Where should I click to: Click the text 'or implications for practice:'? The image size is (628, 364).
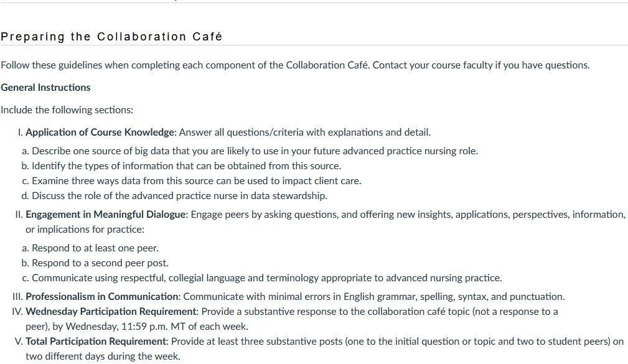[85, 230]
